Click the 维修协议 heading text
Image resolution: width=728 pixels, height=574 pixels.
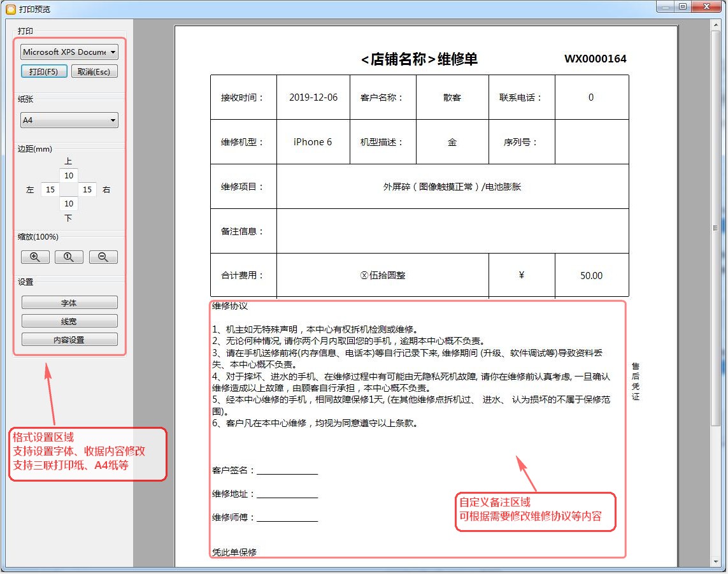click(230, 306)
